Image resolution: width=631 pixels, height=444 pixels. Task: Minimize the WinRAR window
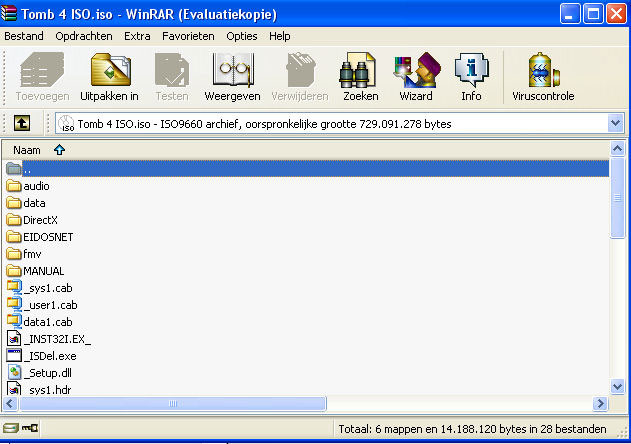tap(570, 14)
